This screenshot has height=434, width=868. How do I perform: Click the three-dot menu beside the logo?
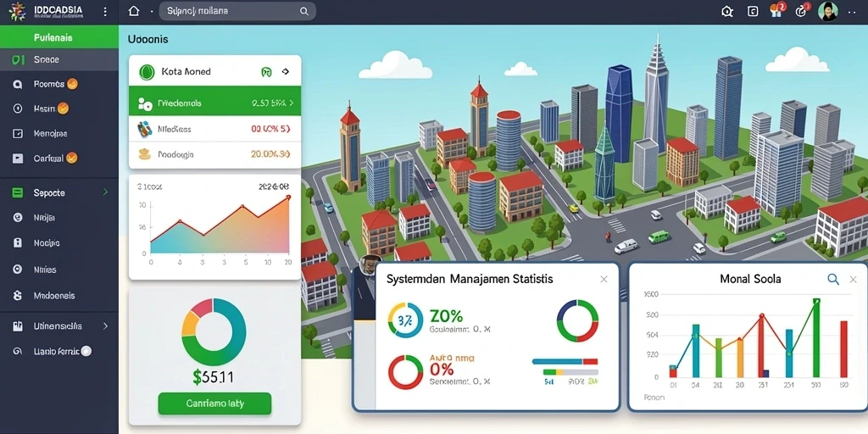[105, 11]
